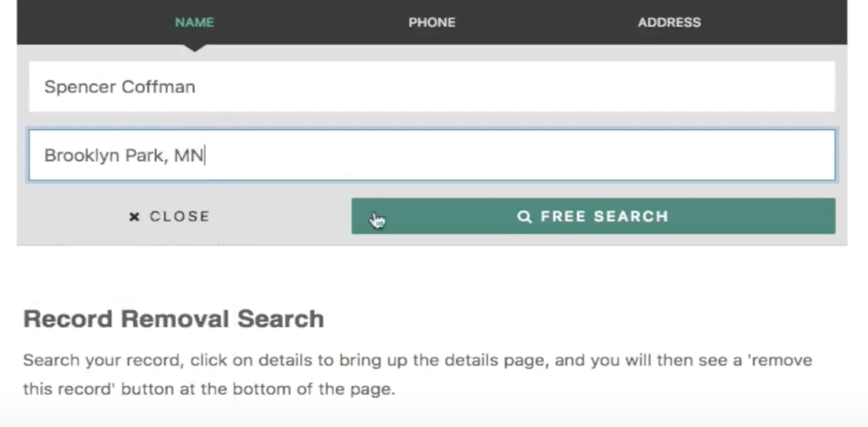This screenshot has width=868, height=427.
Task: Select the Address search tab
Action: (x=669, y=22)
